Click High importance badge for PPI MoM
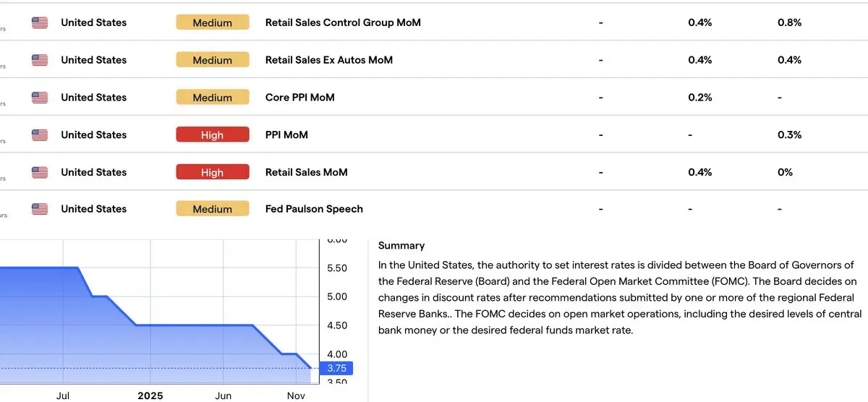The height and width of the screenshot is (402, 868). tap(212, 135)
